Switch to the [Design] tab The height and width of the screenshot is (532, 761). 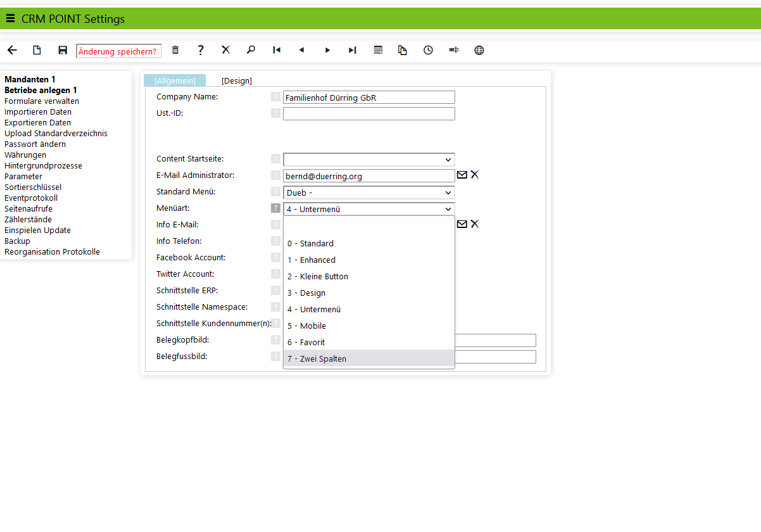pos(237,80)
